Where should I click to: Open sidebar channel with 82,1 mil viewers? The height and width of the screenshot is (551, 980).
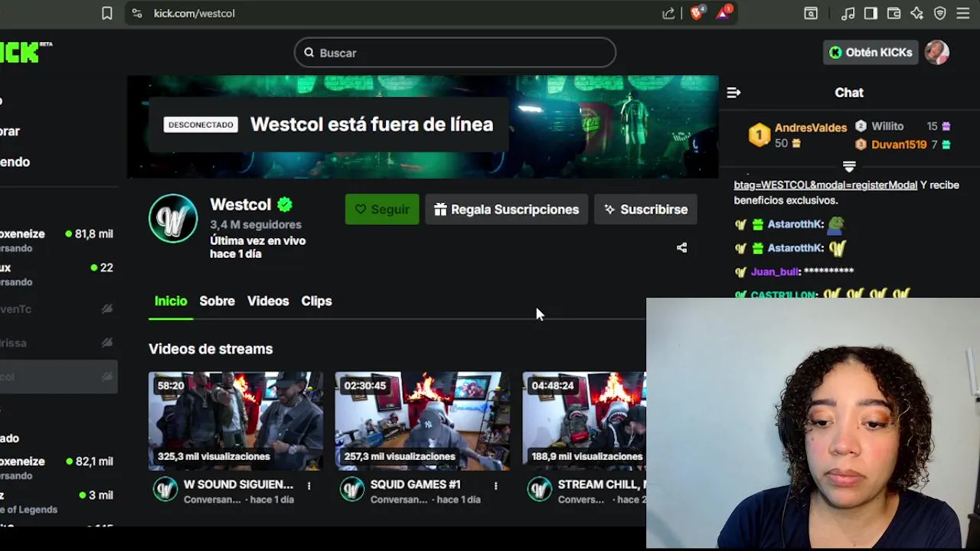click(57, 468)
